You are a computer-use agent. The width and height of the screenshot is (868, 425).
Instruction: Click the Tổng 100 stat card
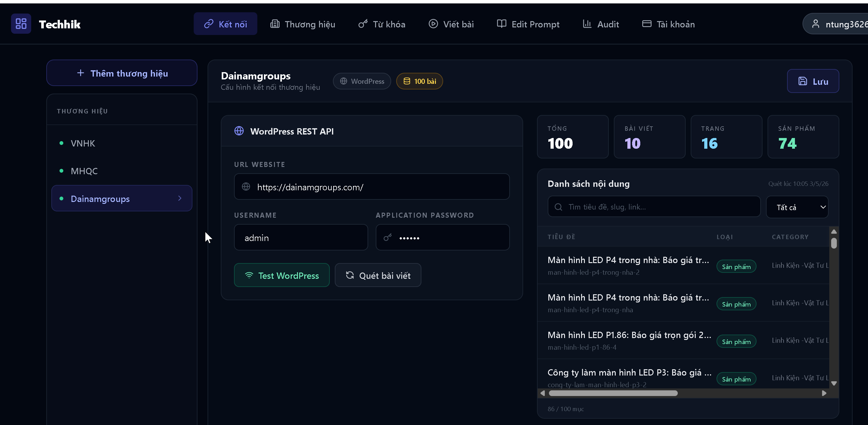coord(573,137)
